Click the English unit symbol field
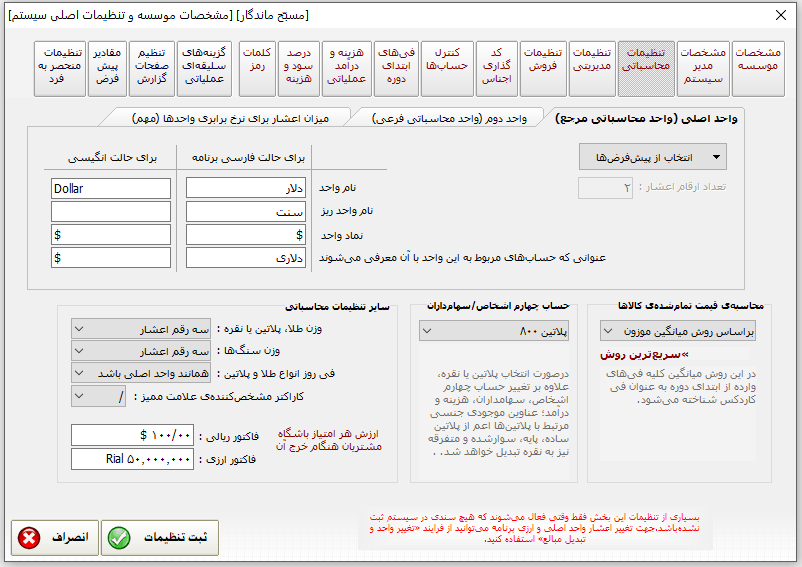Screen dimensions: 802x567 click(111, 235)
